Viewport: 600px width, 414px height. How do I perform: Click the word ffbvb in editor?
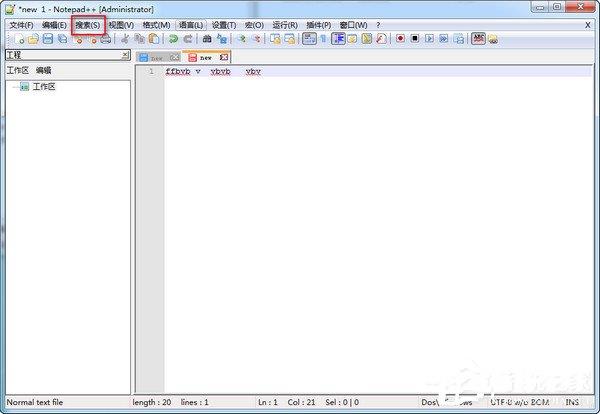click(178, 72)
